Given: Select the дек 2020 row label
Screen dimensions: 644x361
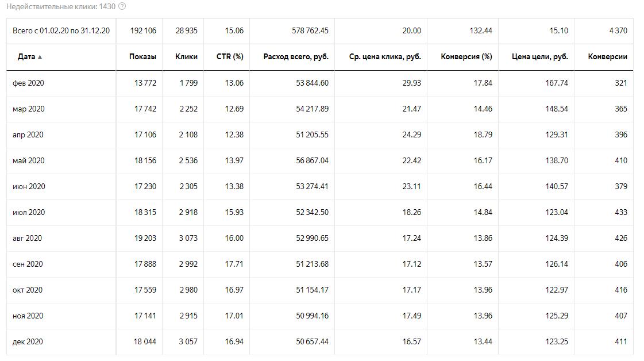Looking at the screenshot, I should click(28, 341).
